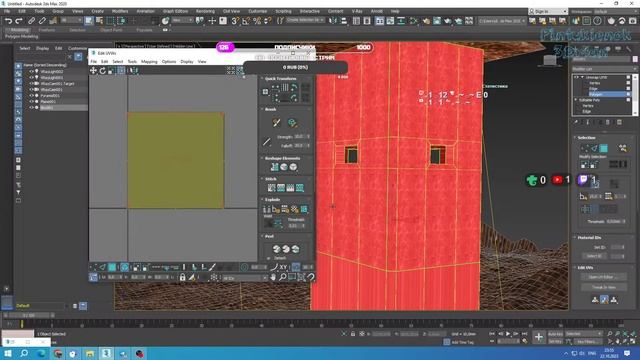Open File Explorer from Windows taskbar
Viewport: 640px width, 360px height.
click(90, 353)
